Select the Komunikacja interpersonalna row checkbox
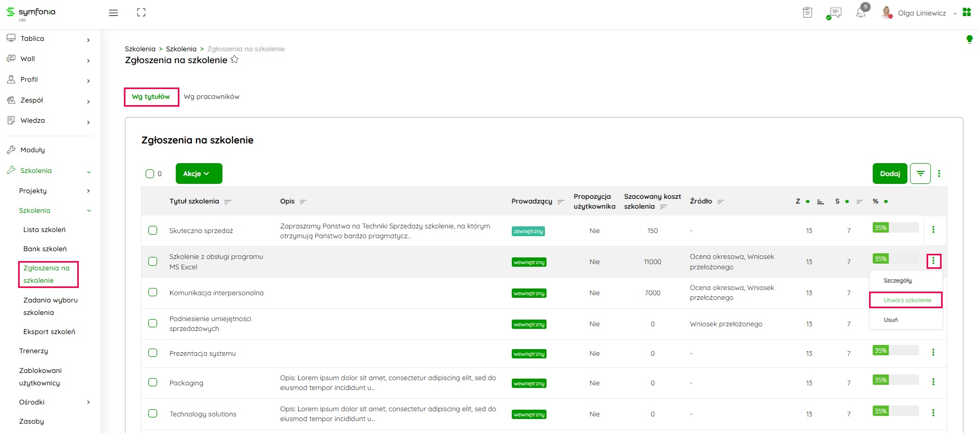 click(x=153, y=293)
